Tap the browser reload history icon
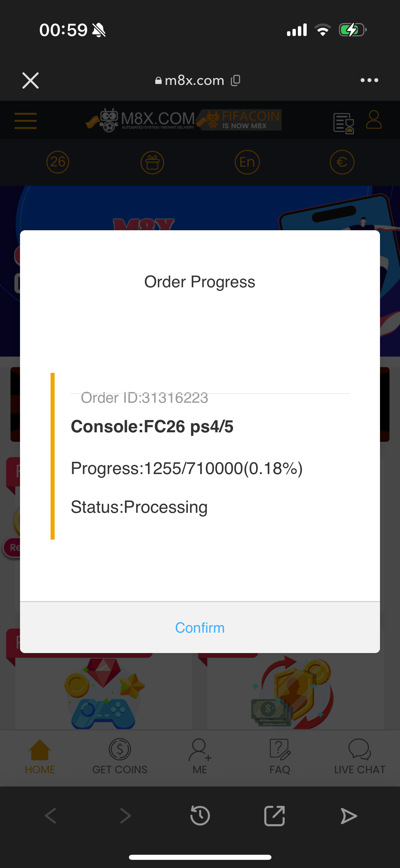Viewport: 400px width, 868px height. tap(200, 815)
